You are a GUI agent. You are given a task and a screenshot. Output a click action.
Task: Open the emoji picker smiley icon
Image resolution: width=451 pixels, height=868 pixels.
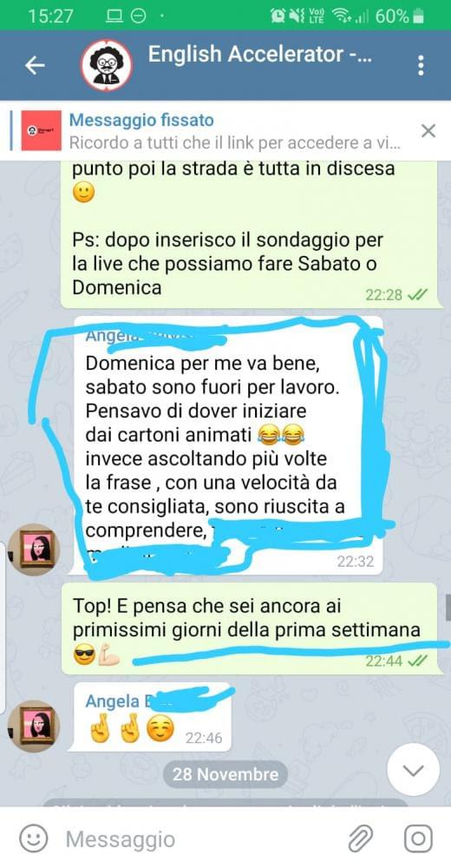point(34,838)
